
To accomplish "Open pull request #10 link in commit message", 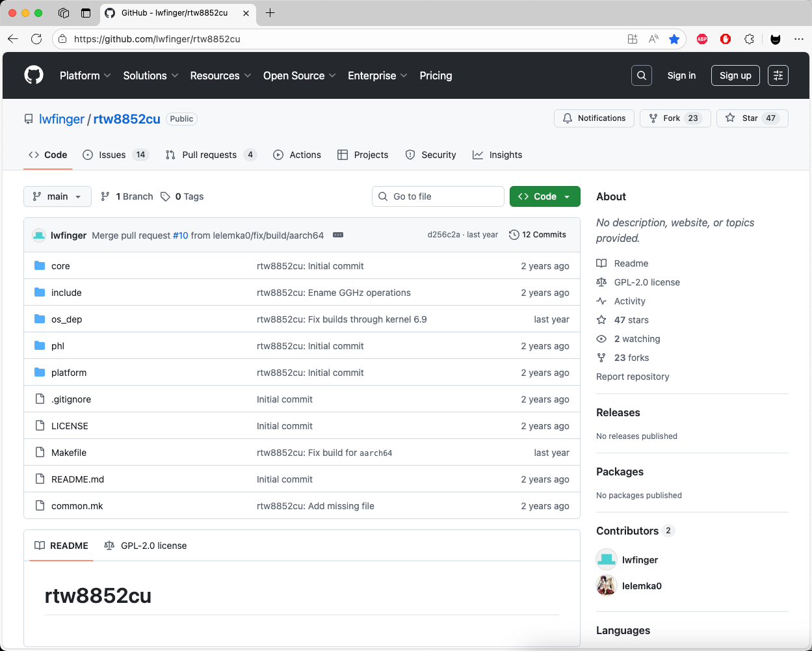I will coord(180,235).
